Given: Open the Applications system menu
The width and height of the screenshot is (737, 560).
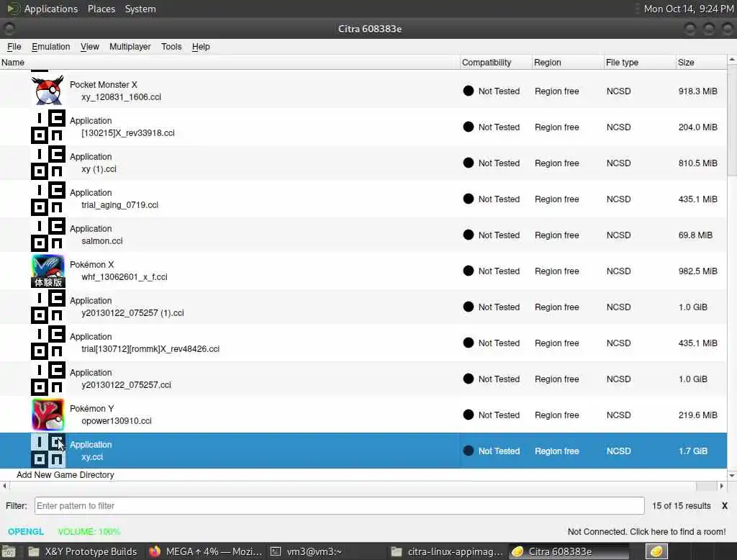Looking at the screenshot, I should pyautogui.click(x=43, y=9).
